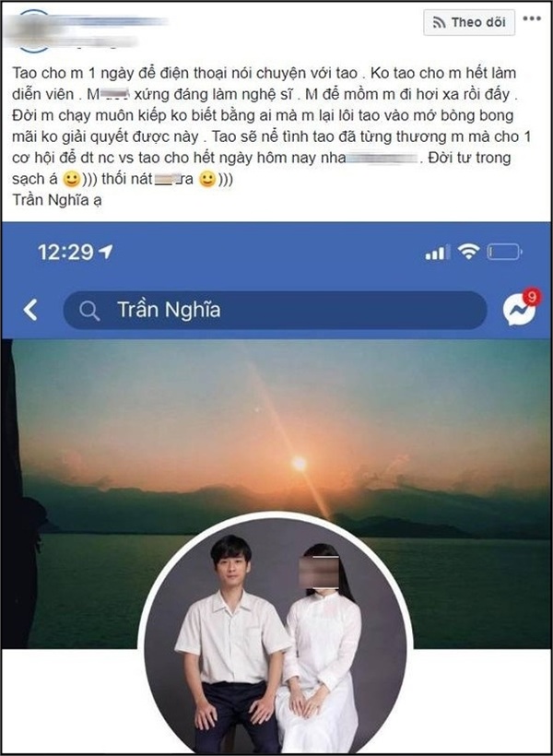This screenshot has width=553, height=756.
Task: Click the RSS icon on the Theo dõi button
Action: click(x=440, y=23)
